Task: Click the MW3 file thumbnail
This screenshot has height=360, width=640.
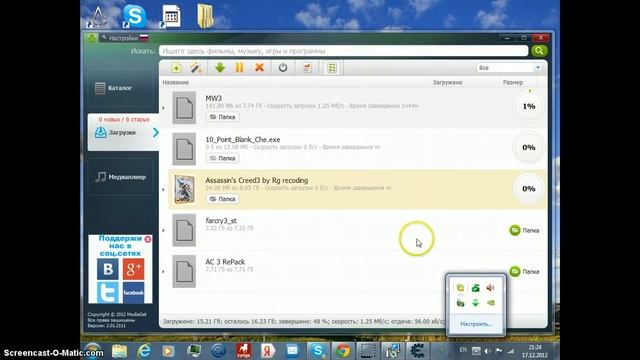Action: tap(184, 108)
